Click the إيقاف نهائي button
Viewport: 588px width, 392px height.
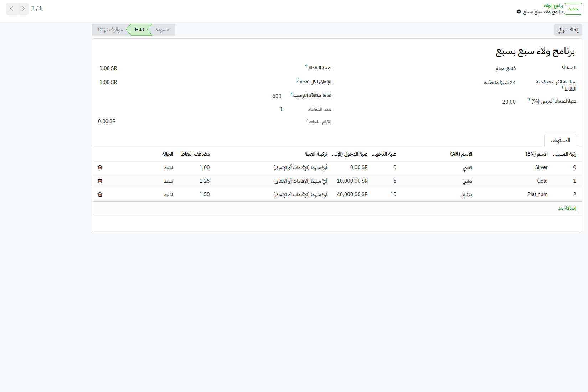(x=568, y=30)
